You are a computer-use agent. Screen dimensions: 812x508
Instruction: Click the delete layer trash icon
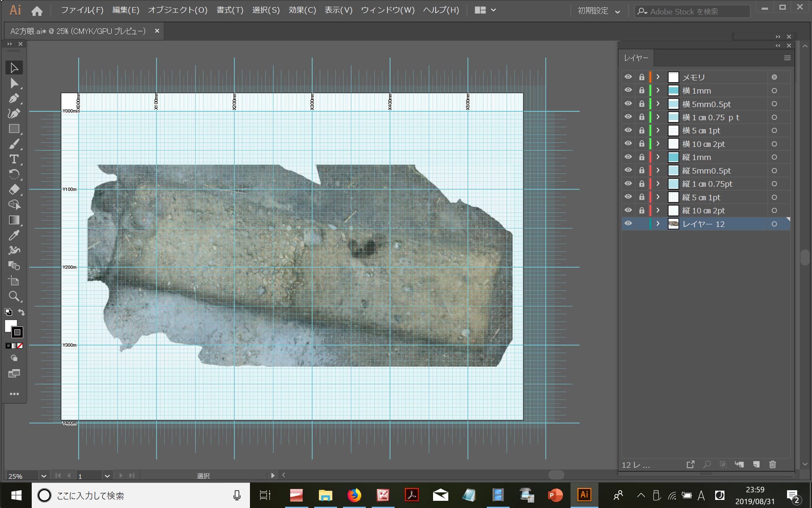(772, 464)
